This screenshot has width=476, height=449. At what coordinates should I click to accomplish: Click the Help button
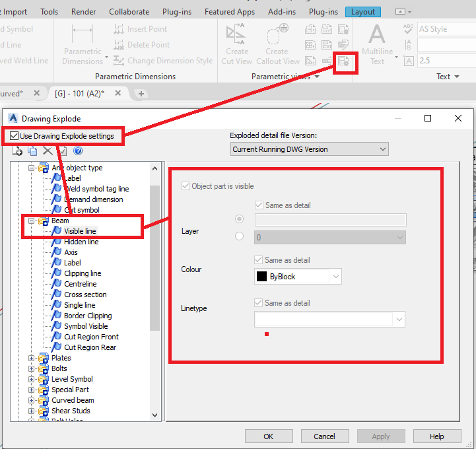click(x=437, y=436)
